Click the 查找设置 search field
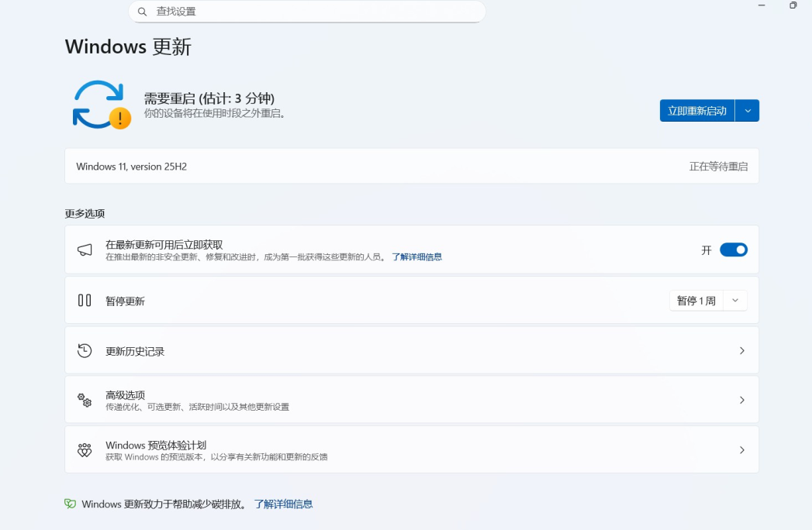 point(307,12)
